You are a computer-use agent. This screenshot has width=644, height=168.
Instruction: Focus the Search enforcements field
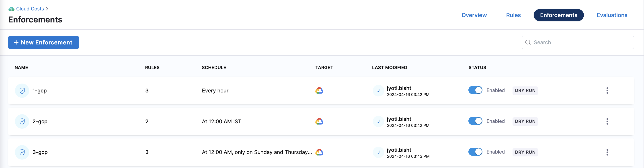(x=580, y=42)
